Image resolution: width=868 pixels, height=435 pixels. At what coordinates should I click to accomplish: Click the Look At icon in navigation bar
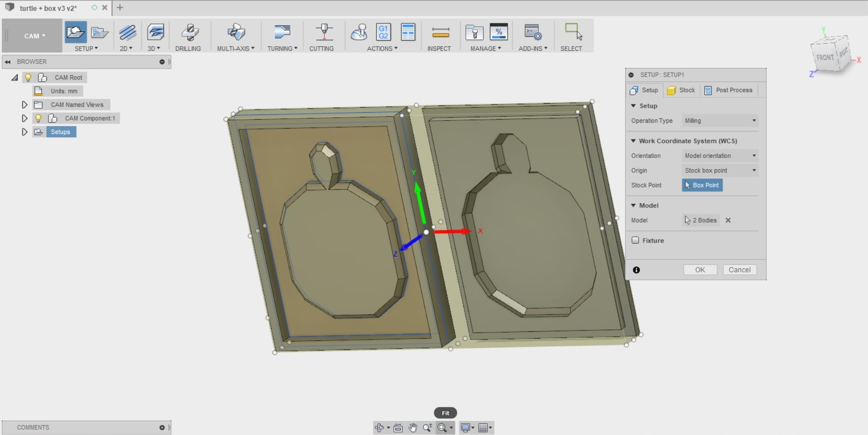pos(398,428)
